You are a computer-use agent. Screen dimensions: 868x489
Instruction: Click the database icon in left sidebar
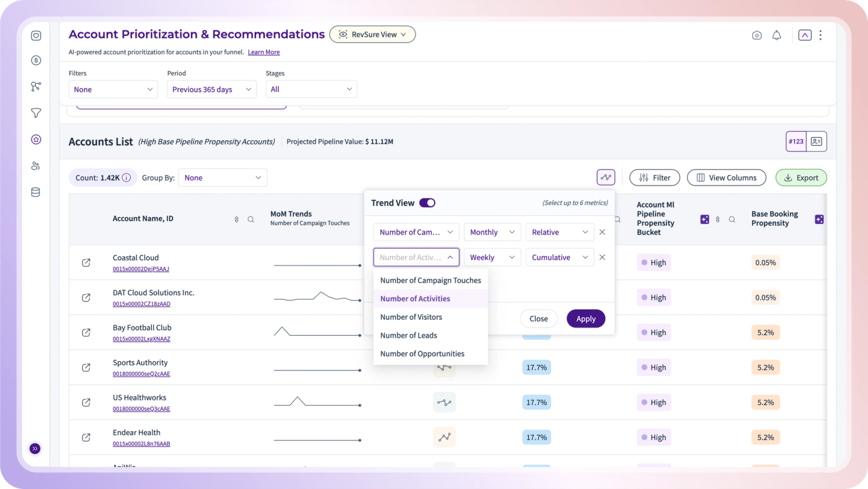[36, 192]
